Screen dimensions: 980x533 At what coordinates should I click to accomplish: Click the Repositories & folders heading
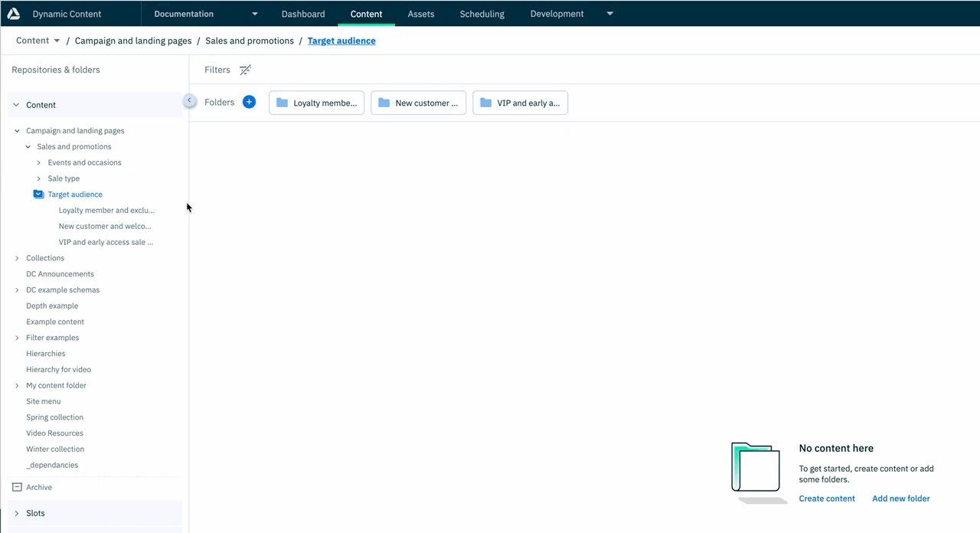(56, 70)
